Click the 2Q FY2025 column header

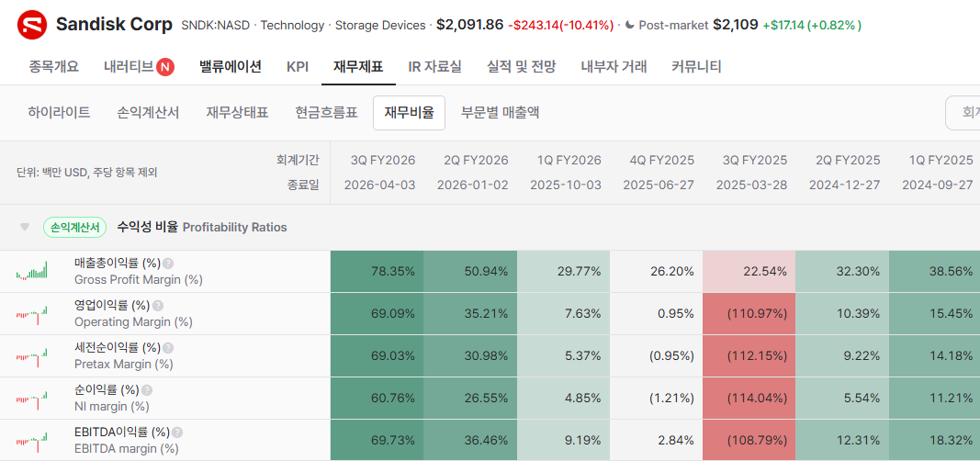pyautogui.click(x=849, y=160)
